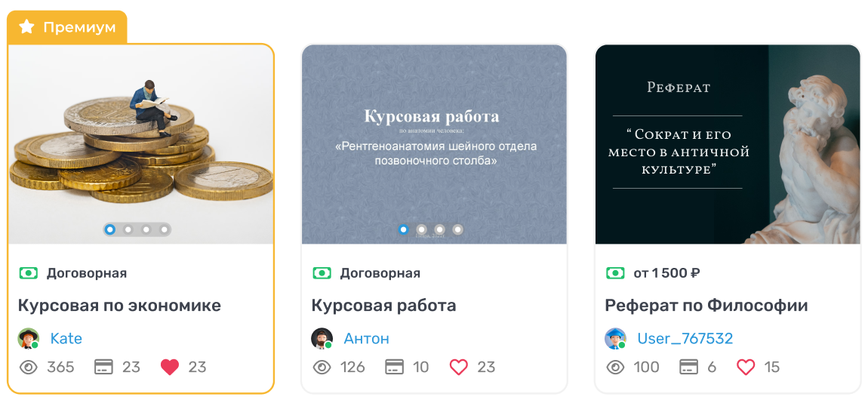
Task: Click the star icon in Премиум badge
Action: pyautogui.click(x=26, y=27)
